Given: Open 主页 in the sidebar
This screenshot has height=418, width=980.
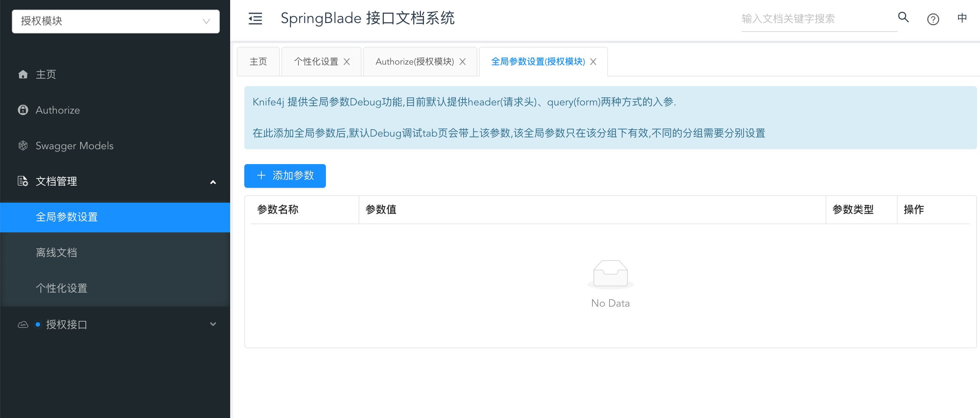Looking at the screenshot, I should pyautogui.click(x=115, y=74).
